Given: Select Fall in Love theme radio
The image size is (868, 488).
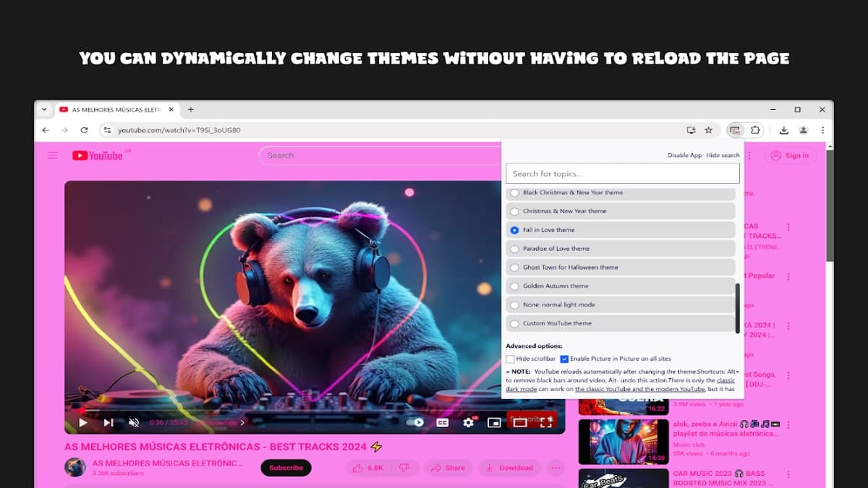Looking at the screenshot, I should [514, 230].
